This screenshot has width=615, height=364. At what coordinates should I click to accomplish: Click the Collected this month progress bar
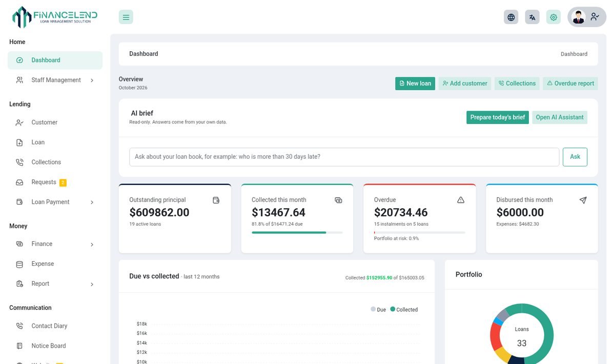coord(297,232)
